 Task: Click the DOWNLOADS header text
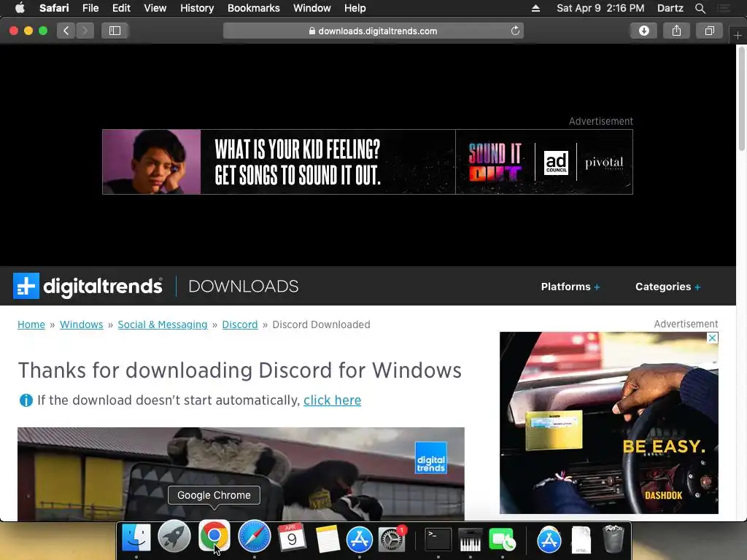tap(244, 286)
